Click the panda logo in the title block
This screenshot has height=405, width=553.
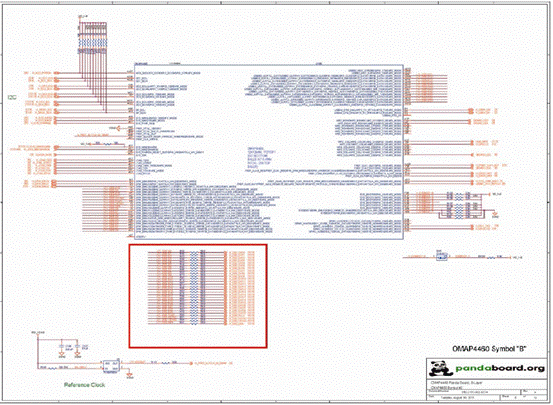coord(440,369)
